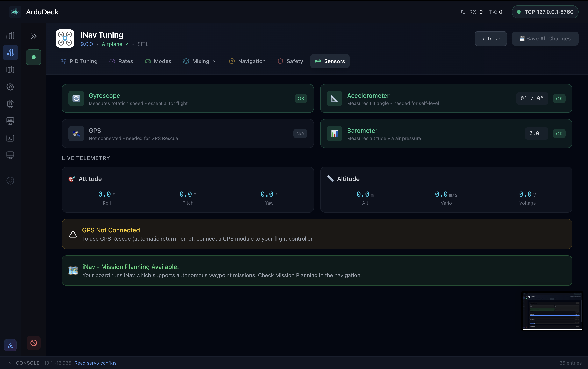
Task: Click the TX: 0 counter
Action: pyautogui.click(x=496, y=12)
